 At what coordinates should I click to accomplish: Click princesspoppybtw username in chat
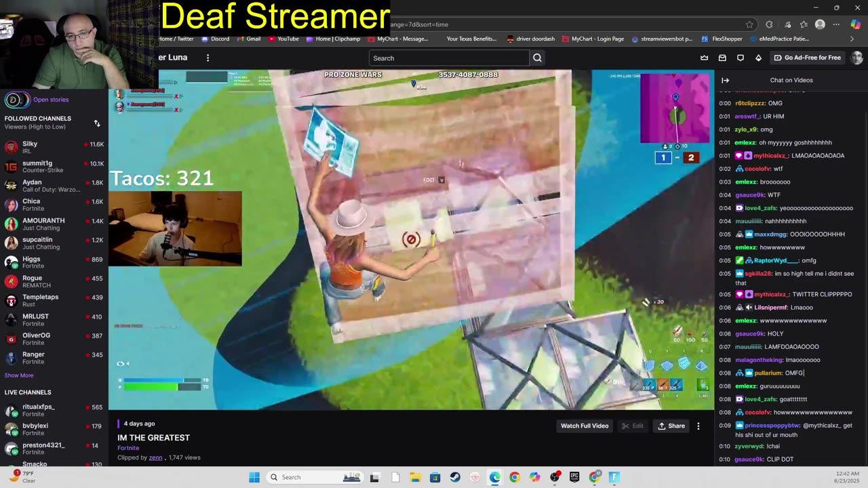pyautogui.click(x=772, y=426)
